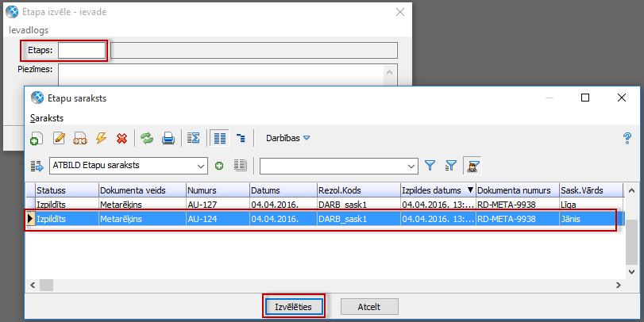Viewport: 644px width, 322px height.
Task: Click the Etapa izvēle window title icon
Action: click(13, 12)
